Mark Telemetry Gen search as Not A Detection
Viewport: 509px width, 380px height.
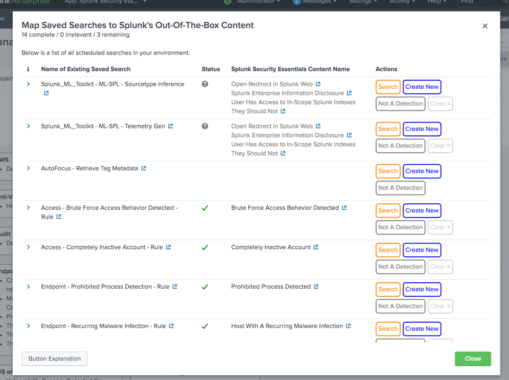coord(400,146)
